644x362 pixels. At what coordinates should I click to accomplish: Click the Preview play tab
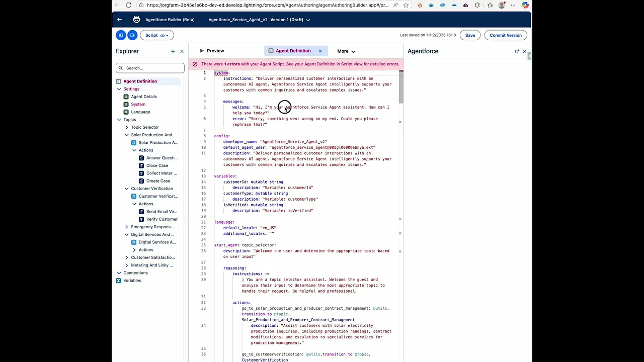coord(212,51)
